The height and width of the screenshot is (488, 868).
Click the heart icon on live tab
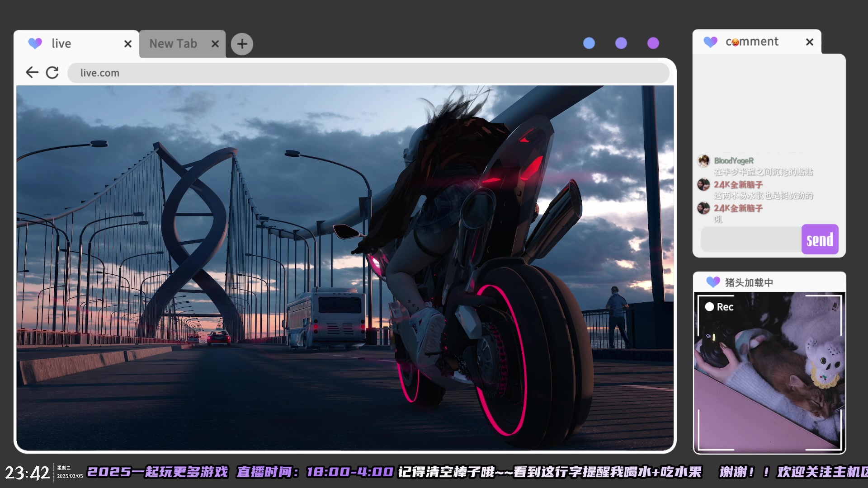click(35, 43)
